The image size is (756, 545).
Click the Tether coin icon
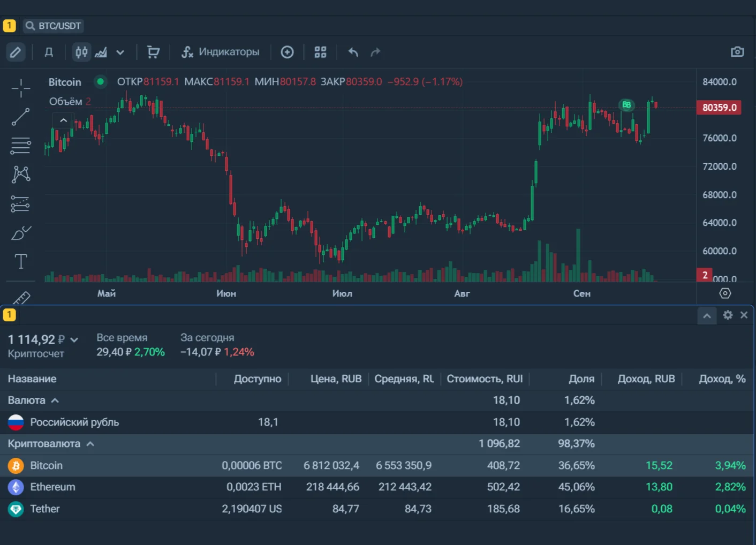pos(16,509)
